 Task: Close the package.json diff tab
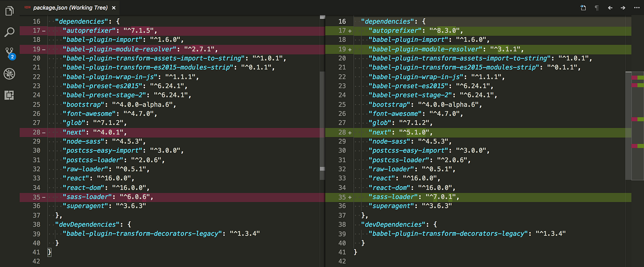(x=113, y=7)
